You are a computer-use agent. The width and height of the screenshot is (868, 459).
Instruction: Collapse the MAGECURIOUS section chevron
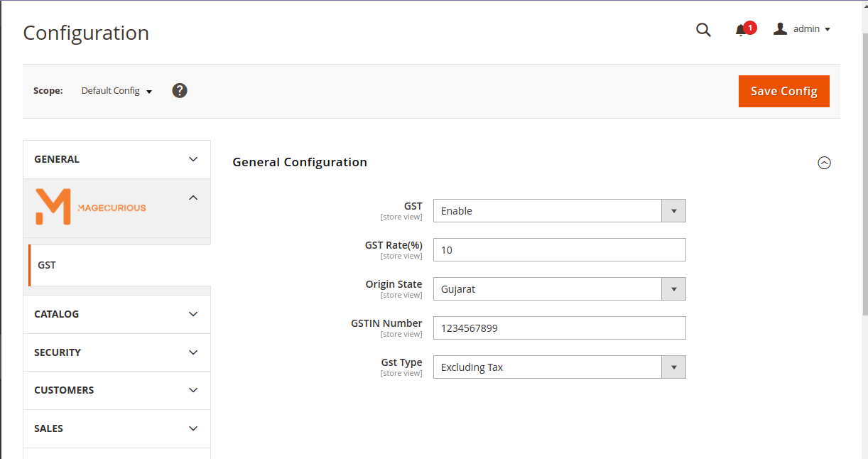click(x=193, y=197)
